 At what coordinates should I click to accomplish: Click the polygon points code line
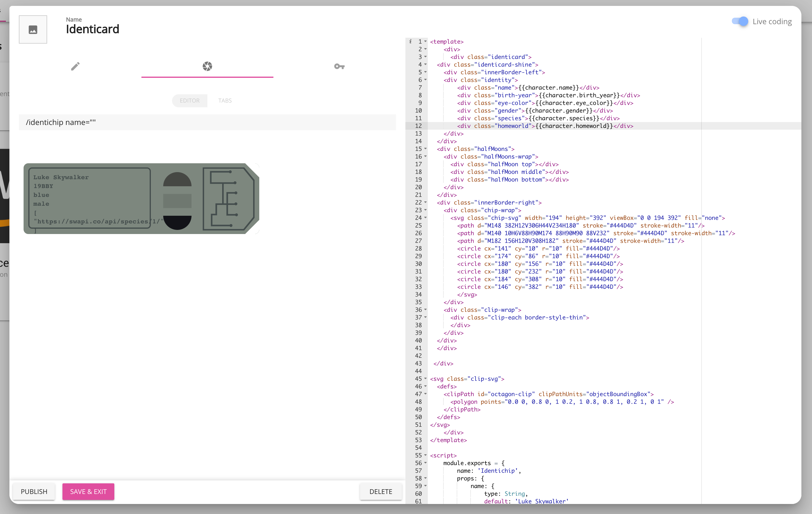[562, 402]
